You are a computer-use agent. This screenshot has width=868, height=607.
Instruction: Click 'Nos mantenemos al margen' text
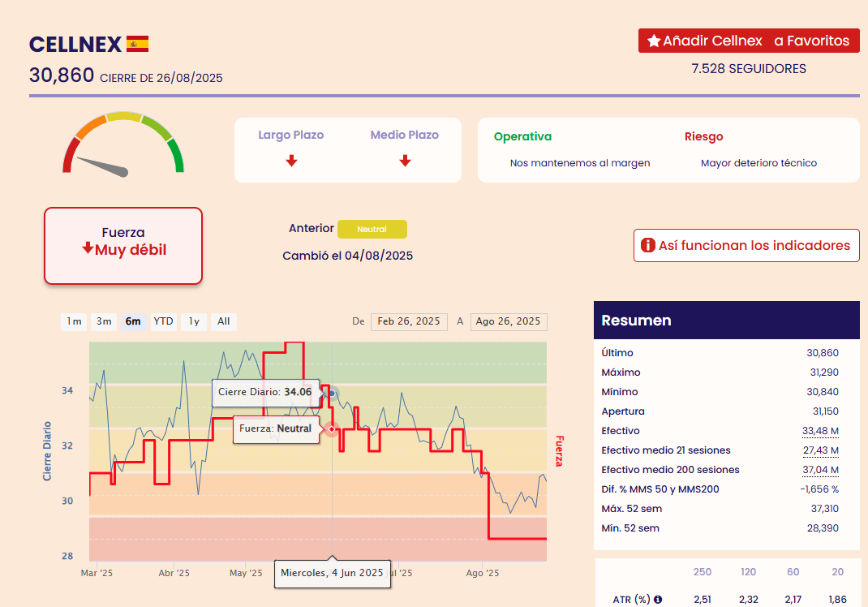point(580,163)
